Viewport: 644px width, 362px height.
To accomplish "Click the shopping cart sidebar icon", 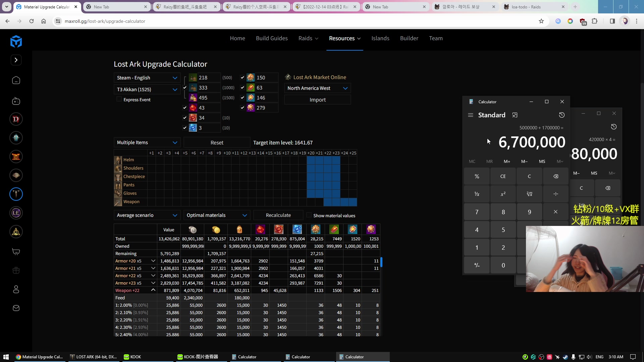I will pos(16,252).
